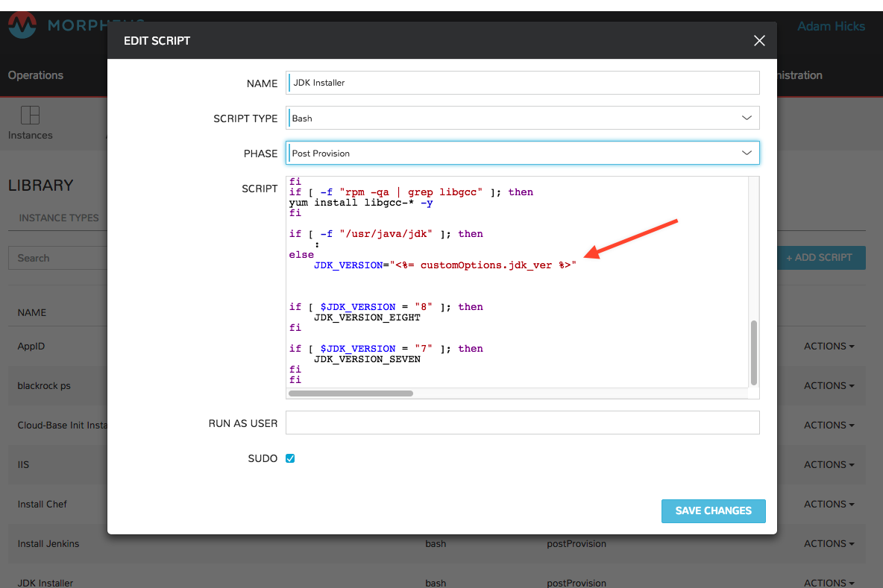883x588 pixels.
Task: Click the script editor vertical scrollbar
Action: (x=753, y=353)
